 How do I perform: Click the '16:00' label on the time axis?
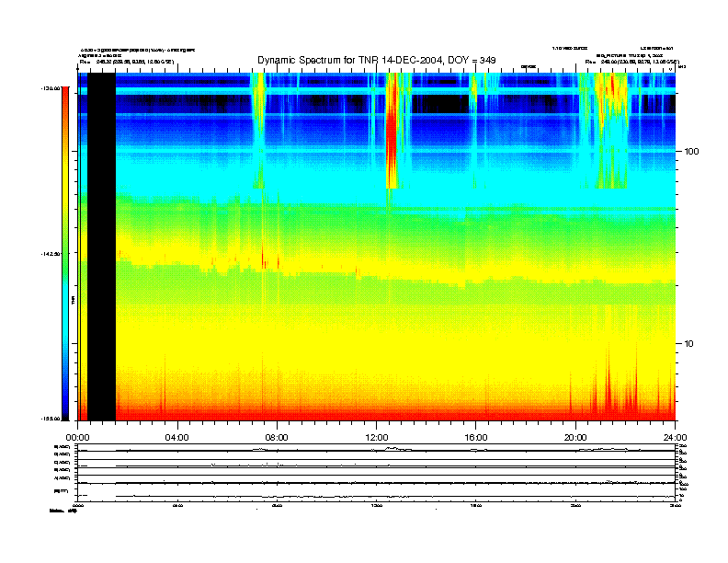pos(476,438)
